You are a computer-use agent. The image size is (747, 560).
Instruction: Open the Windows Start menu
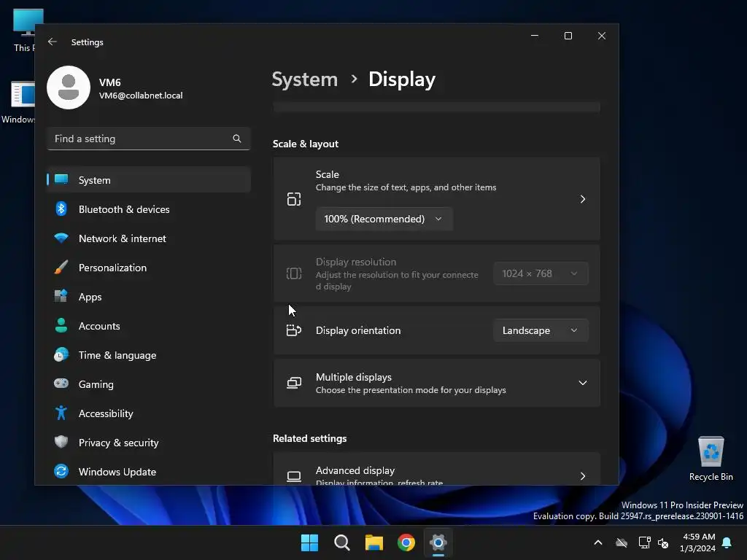309,542
